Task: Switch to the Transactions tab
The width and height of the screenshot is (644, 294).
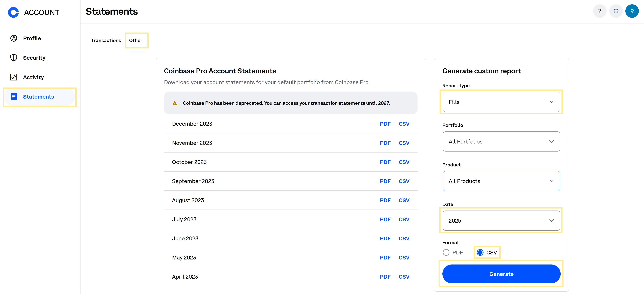Action: point(106,40)
